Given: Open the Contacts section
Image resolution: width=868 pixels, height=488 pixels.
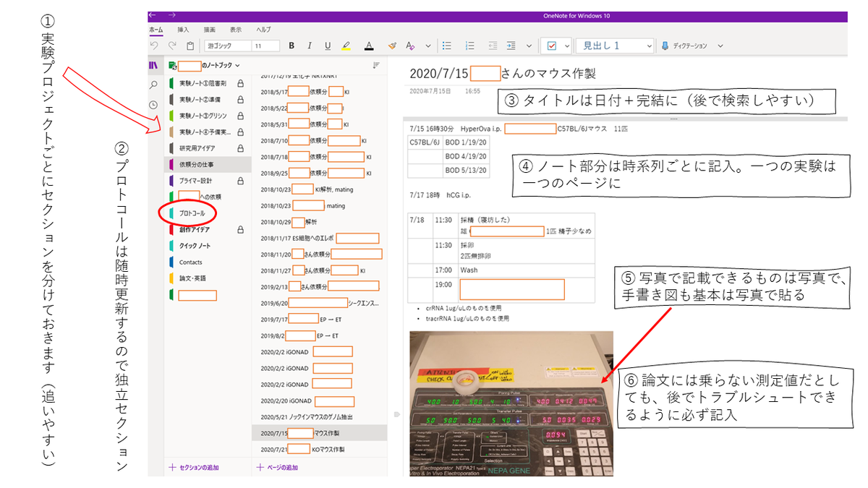Looking at the screenshot, I should pos(208,262).
